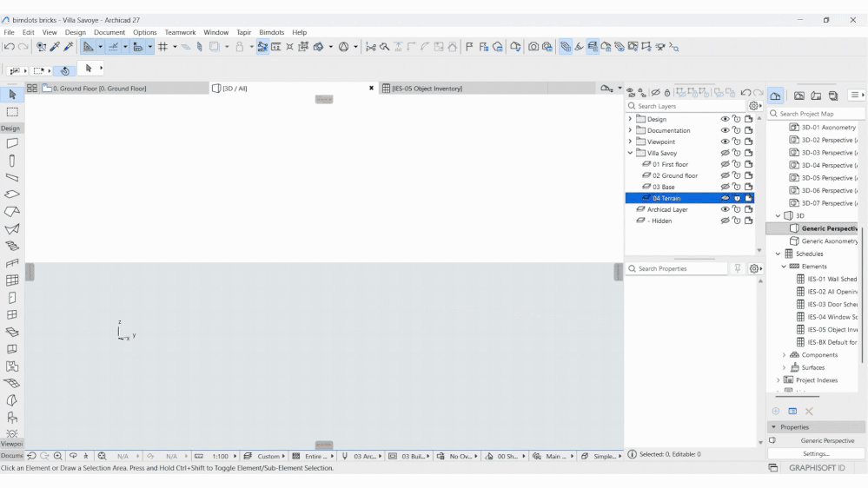Click the camera snapshot icon in toolbar
The width and height of the screenshot is (868, 488).
tap(533, 47)
